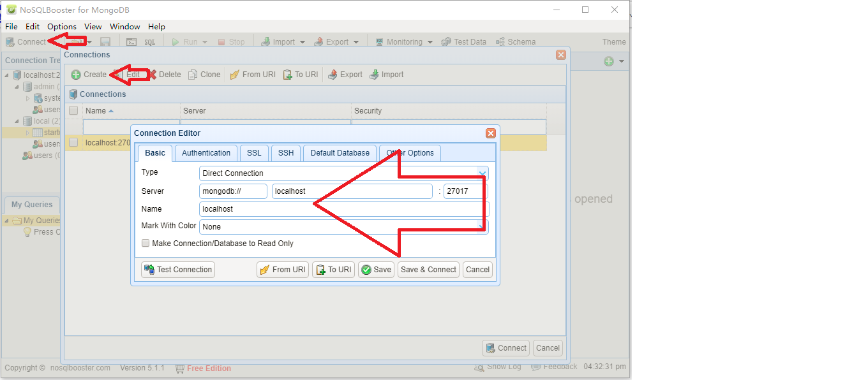This screenshot has width=868, height=380.
Task: Switch to the SSH tab
Action: (286, 153)
